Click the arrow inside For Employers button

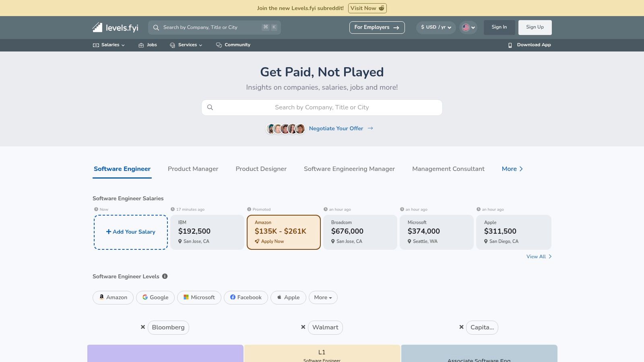(396, 28)
